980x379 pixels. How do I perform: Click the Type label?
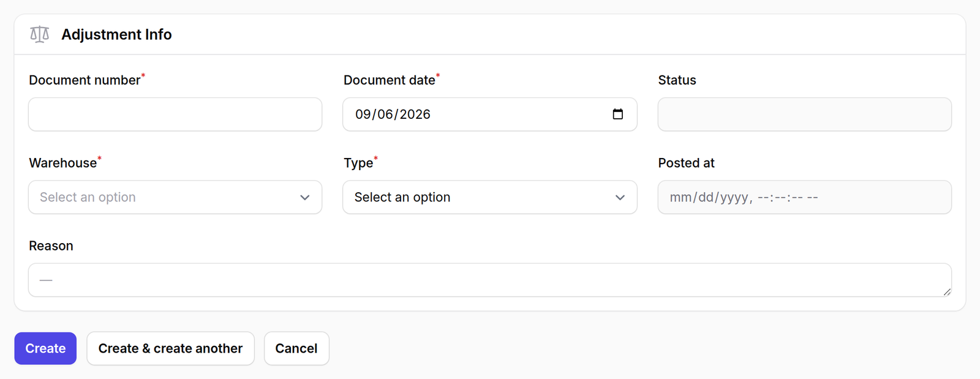coord(358,163)
